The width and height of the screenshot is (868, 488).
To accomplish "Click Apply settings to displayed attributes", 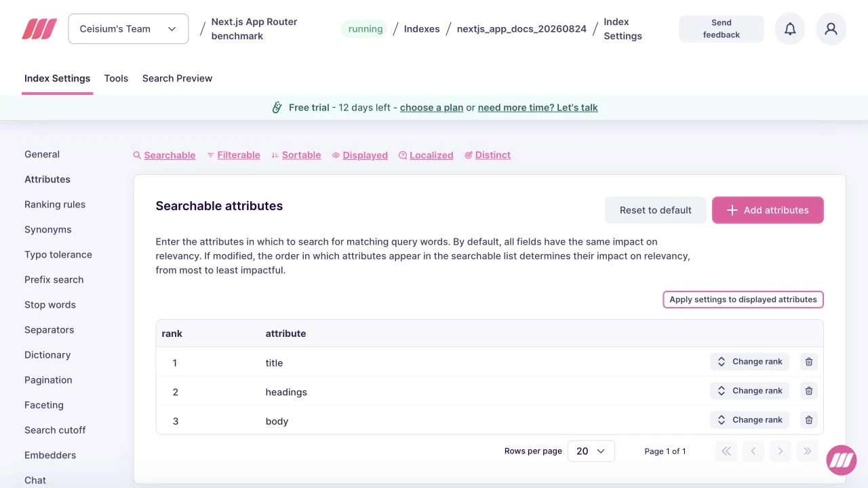I will tap(743, 300).
